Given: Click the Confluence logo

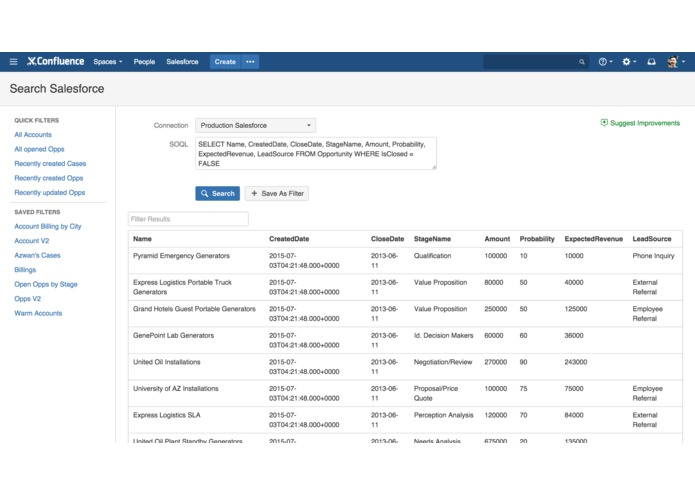Looking at the screenshot, I should [x=55, y=61].
